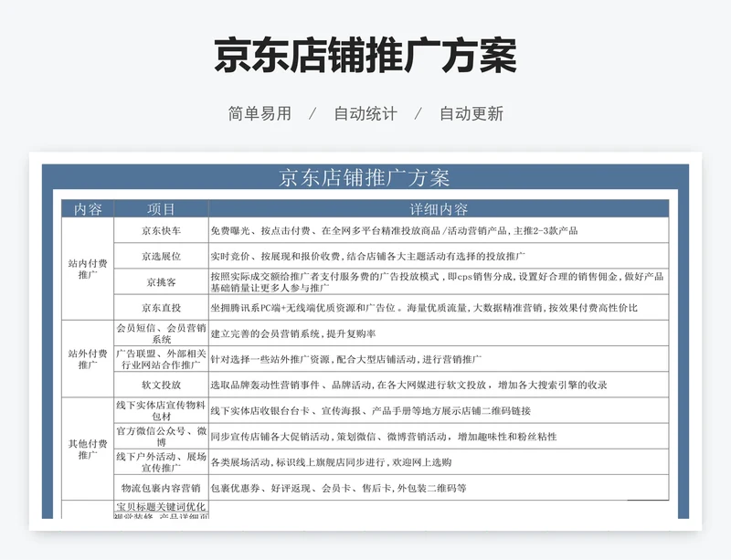Click the 其他付费推广 category cell
The height and width of the screenshot is (560, 731).
click(88, 449)
